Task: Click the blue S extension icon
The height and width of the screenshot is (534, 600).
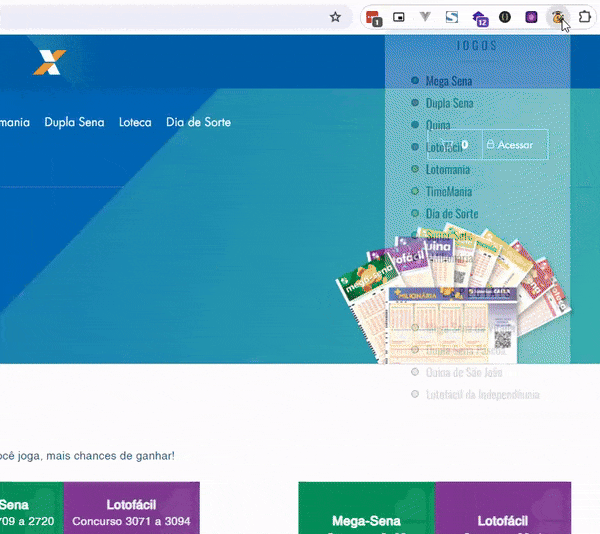Action: point(452,17)
